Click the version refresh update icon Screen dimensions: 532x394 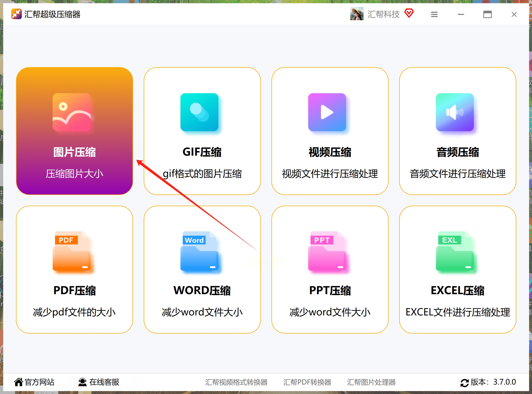pyautogui.click(x=464, y=383)
